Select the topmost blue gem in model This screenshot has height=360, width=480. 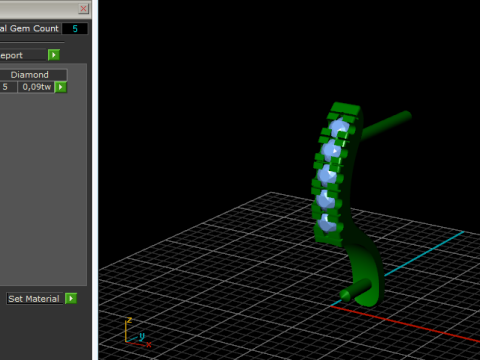tap(339, 128)
